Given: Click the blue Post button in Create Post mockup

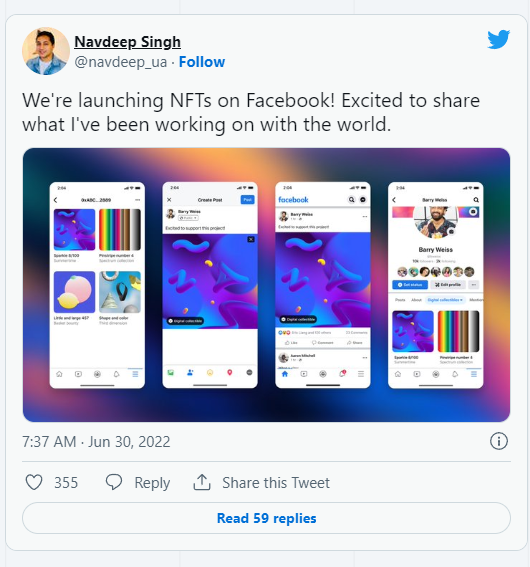Looking at the screenshot, I should pos(247,200).
